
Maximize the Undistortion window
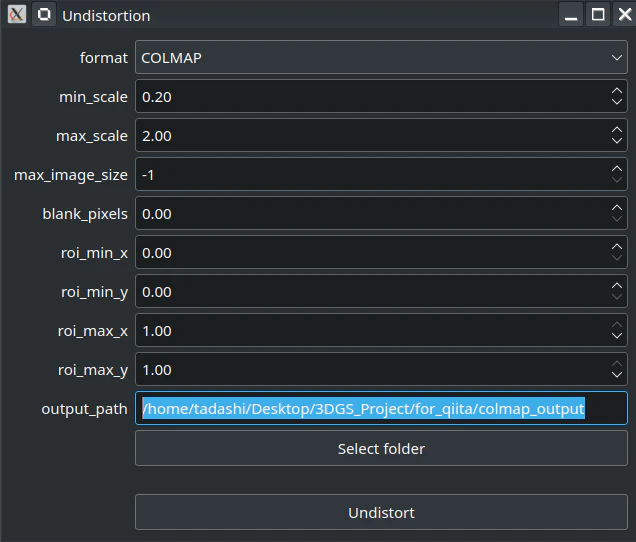coord(598,15)
